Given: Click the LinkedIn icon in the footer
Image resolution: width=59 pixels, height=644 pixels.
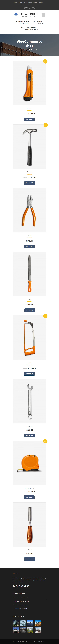Looking at the screenshot, I should 20,586.
